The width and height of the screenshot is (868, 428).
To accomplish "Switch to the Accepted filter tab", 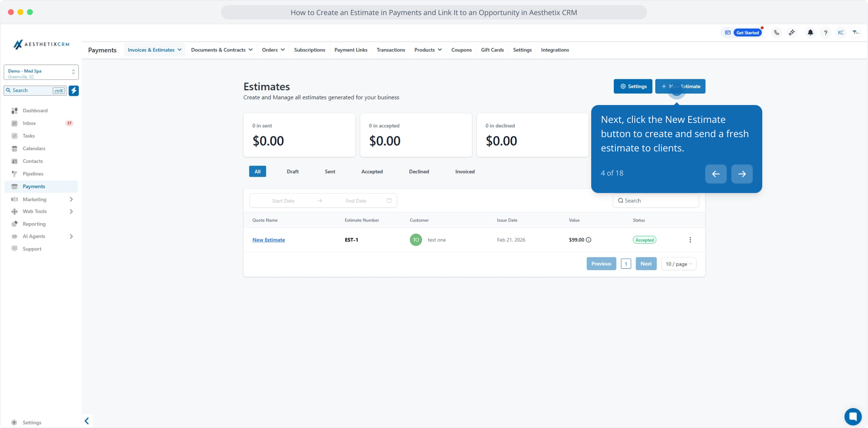I will [372, 172].
